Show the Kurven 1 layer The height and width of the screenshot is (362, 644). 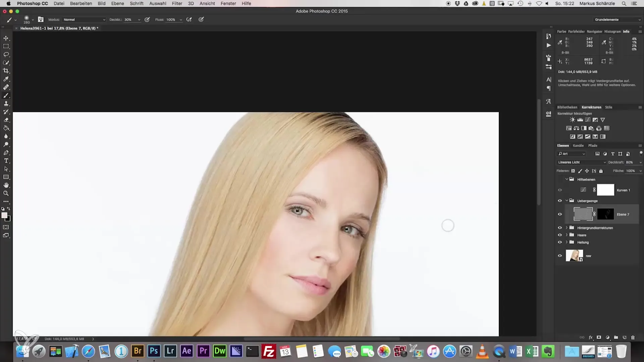[x=560, y=190]
